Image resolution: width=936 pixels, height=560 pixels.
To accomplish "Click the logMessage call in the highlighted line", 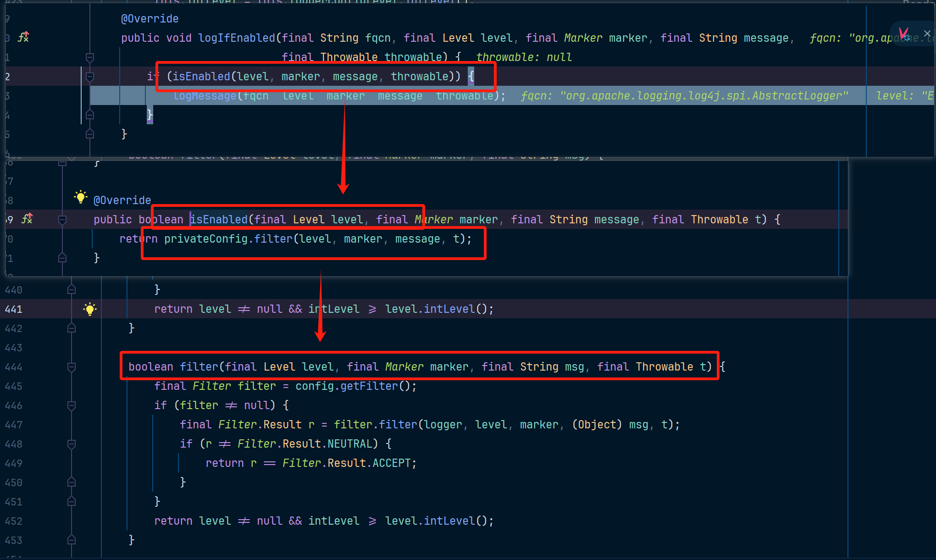I will coord(205,96).
